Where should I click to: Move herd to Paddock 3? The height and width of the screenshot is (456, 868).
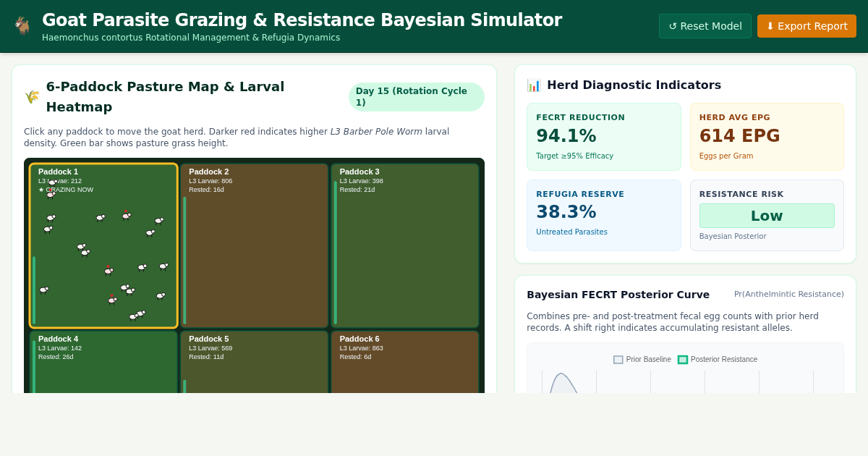(405, 246)
